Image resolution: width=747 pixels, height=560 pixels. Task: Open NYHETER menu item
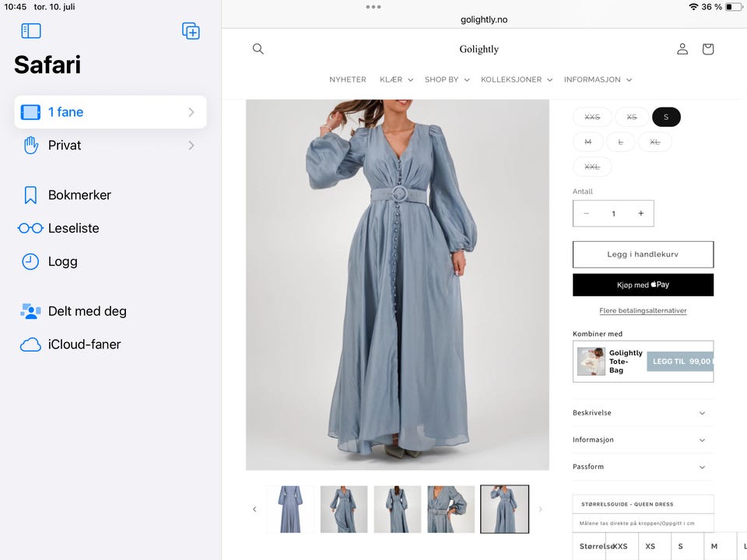[348, 79]
